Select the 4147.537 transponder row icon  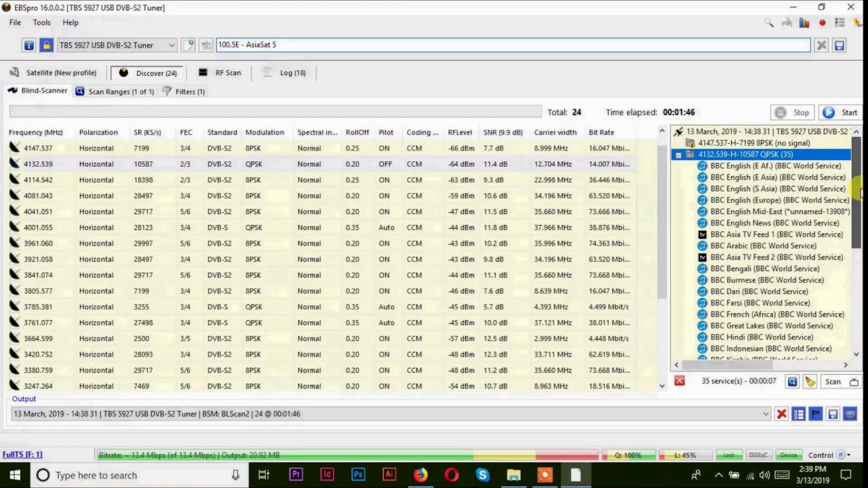tap(15, 148)
